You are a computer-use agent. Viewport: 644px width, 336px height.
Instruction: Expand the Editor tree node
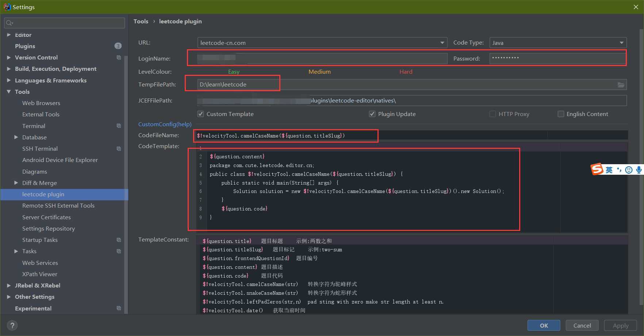[x=9, y=35]
